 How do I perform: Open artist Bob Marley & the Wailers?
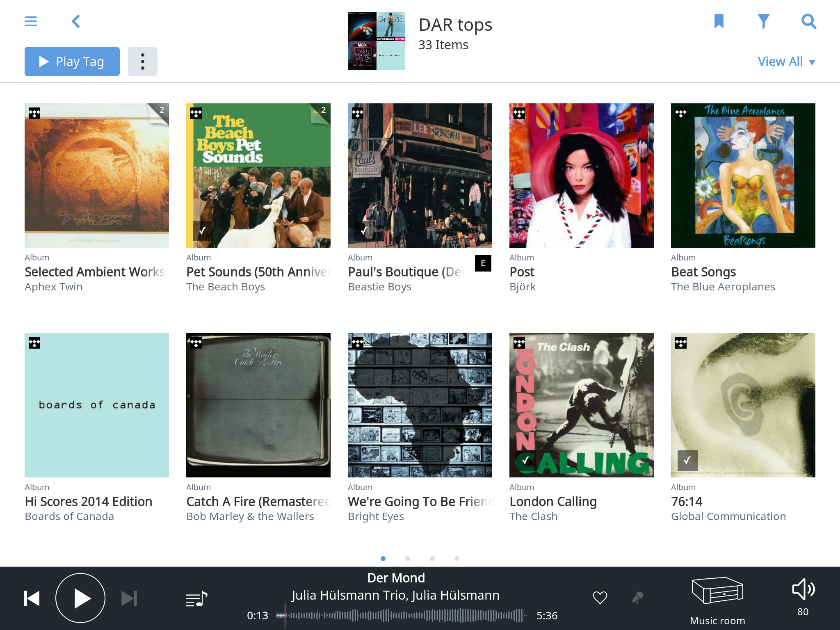[x=250, y=516]
